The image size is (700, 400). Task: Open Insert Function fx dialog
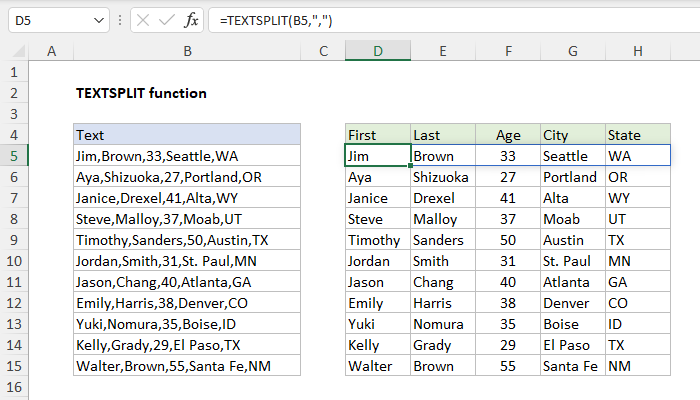coord(191,21)
